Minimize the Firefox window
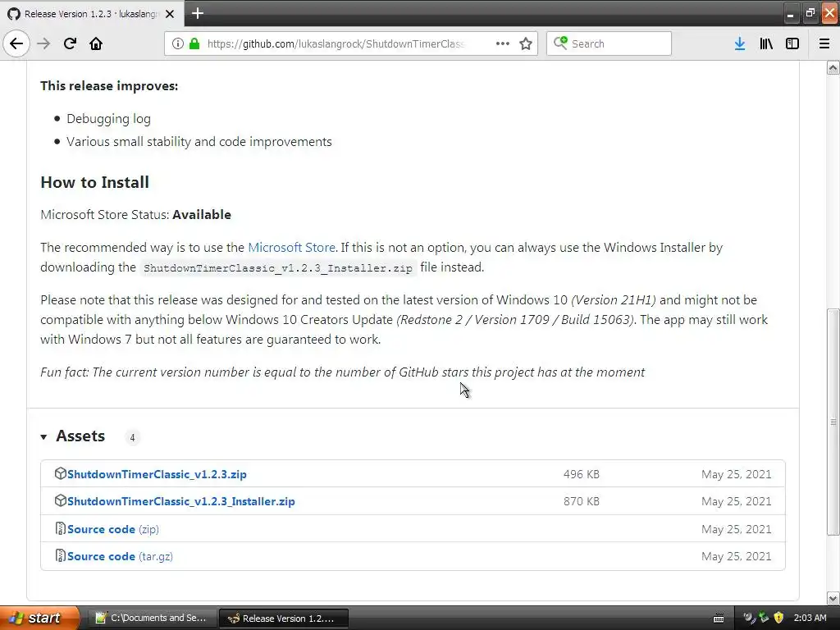The image size is (840, 630). (790, 13)
